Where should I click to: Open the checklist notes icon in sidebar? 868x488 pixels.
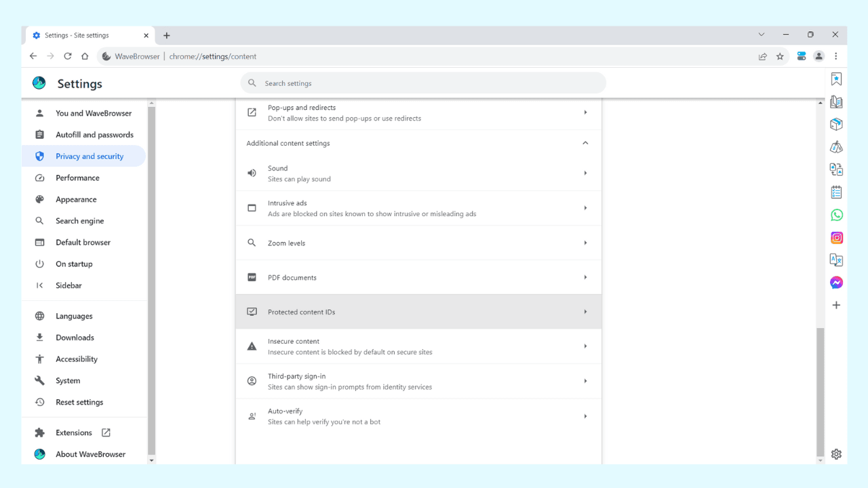coord(836,192)
